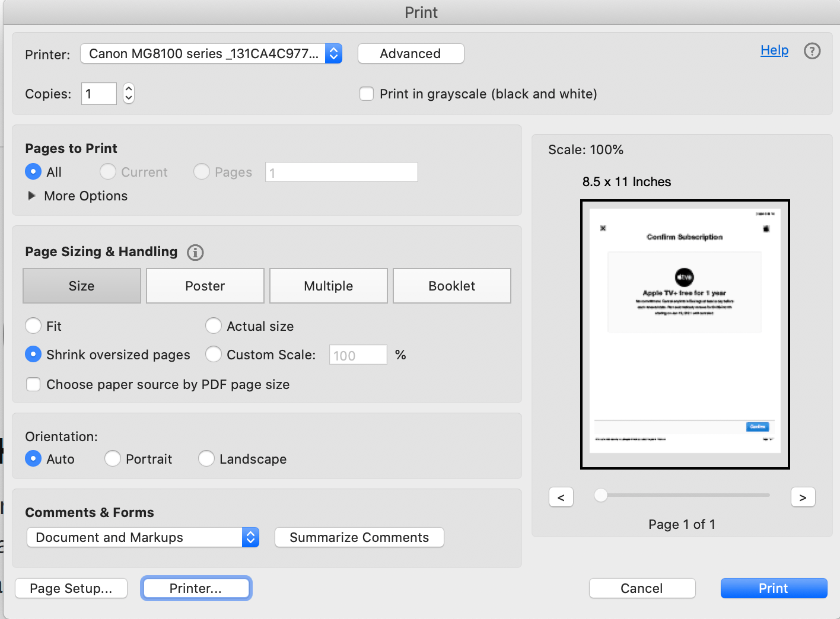Click the previous page arrow under preview

[561, 497]
